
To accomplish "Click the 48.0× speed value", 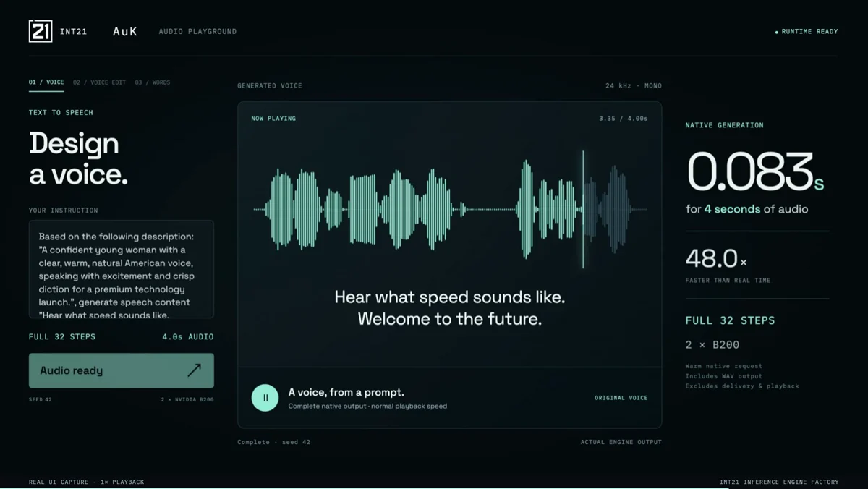I will [x=716, y=258].
